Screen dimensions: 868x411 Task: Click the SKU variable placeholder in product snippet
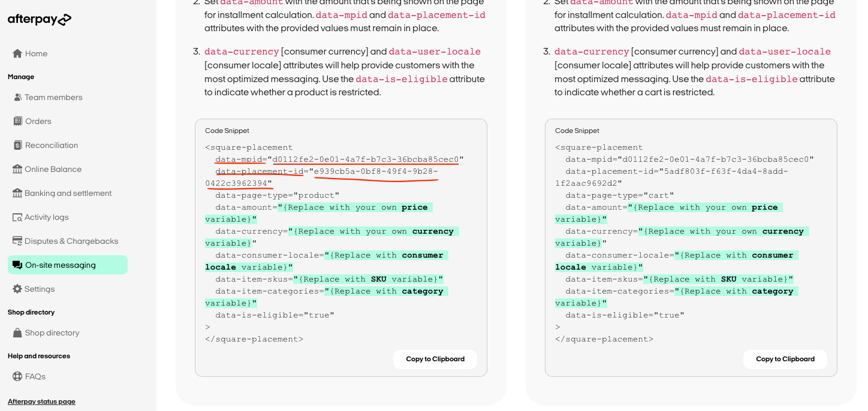368,279
